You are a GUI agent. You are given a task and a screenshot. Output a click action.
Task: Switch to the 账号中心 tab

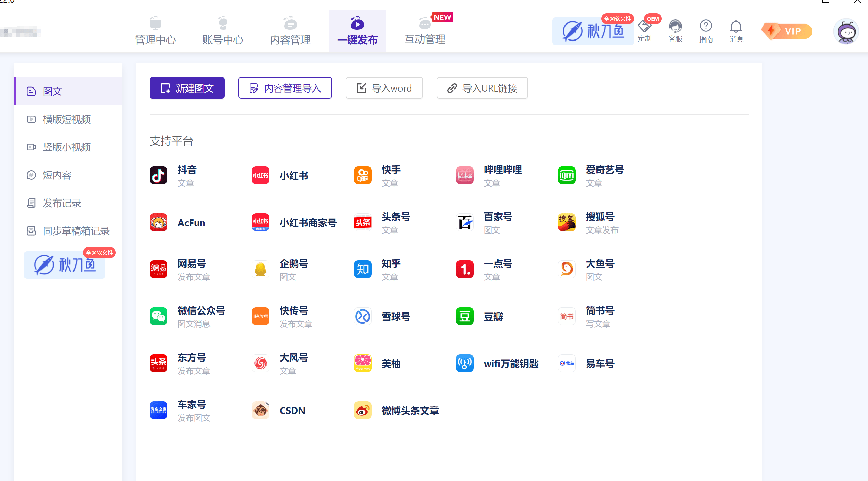[223, 31]
